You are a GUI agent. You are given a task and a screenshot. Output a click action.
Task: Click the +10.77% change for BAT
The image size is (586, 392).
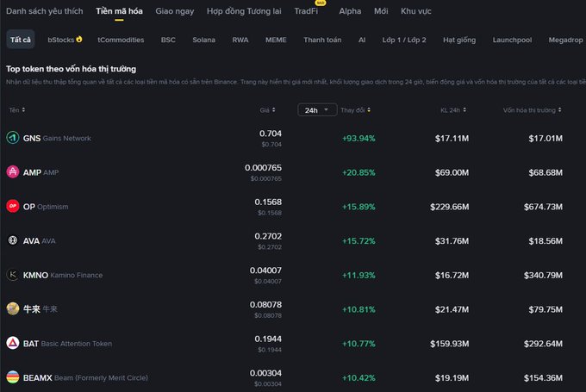click(358, 344)
